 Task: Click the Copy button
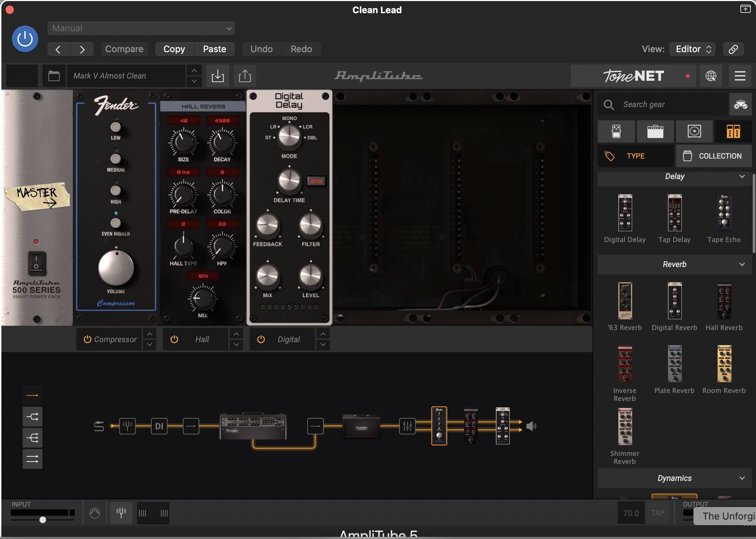pos(174,49)
